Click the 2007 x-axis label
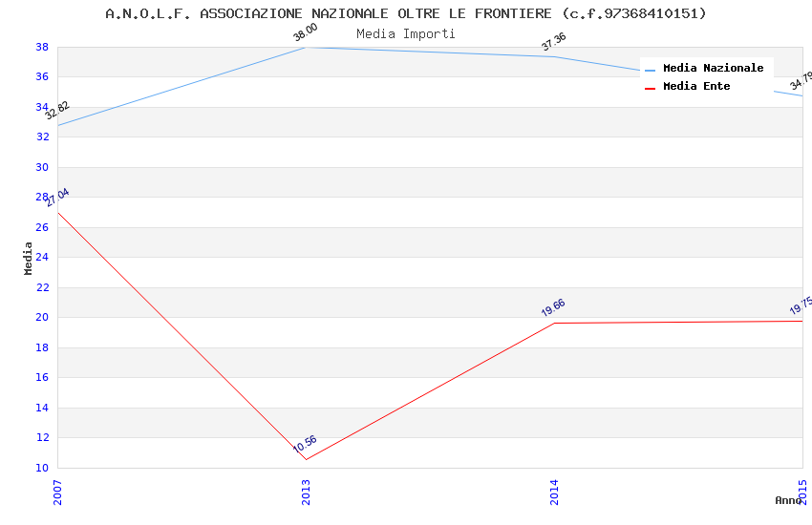812x525 pixels. pyautogui.click(x=57, y=492)
